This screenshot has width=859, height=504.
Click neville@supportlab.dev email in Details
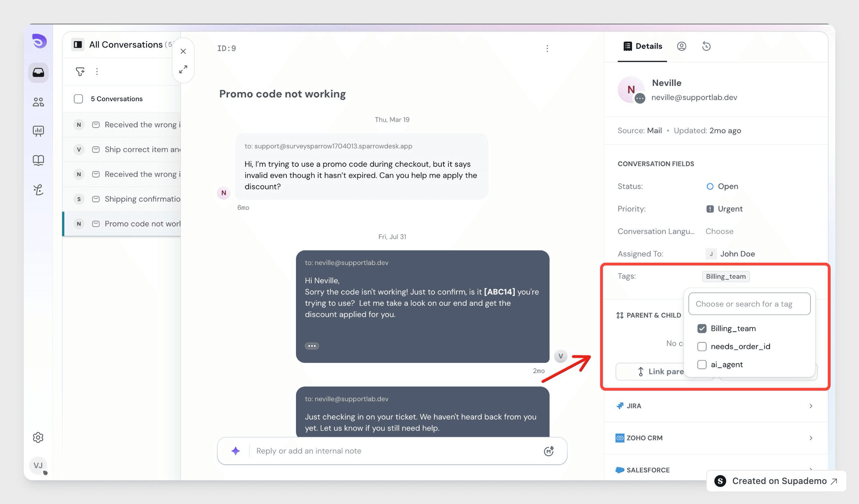pos(694,97)
